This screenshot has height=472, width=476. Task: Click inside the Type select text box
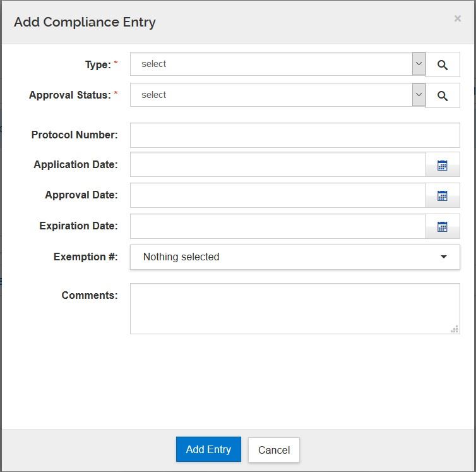tap(271, 64)
